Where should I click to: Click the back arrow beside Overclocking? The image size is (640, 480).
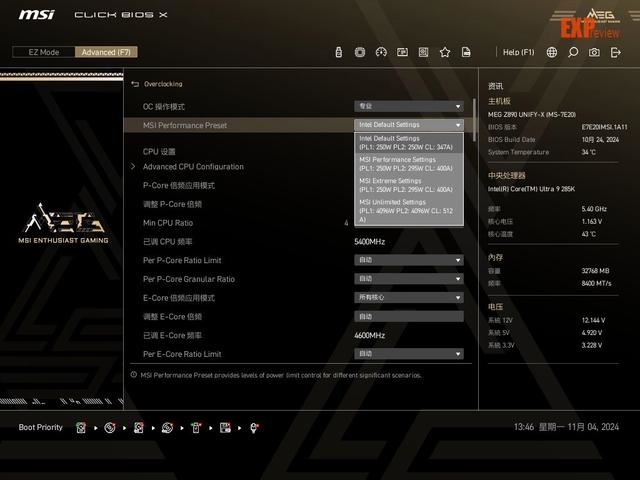tap(135, 84)
